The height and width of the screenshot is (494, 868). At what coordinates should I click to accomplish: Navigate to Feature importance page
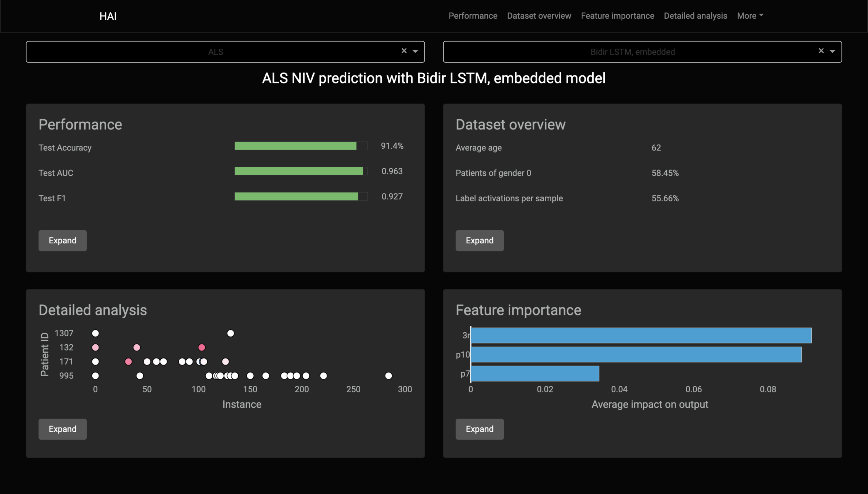[x=617, y=16]
